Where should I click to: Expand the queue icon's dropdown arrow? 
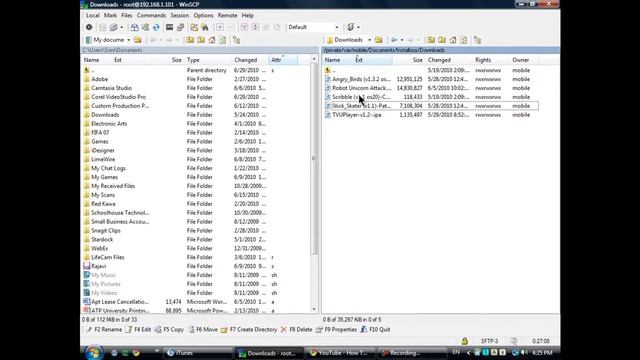click(122, 27)
